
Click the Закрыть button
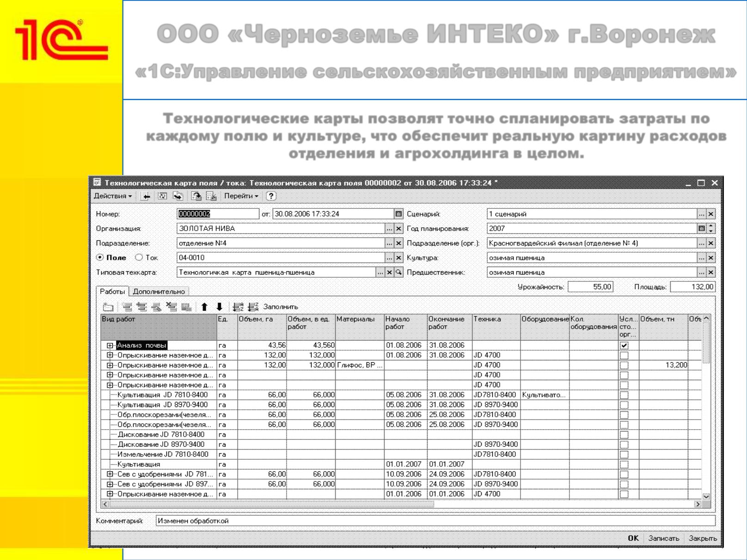pyautogui.click(x=703, y=538)
